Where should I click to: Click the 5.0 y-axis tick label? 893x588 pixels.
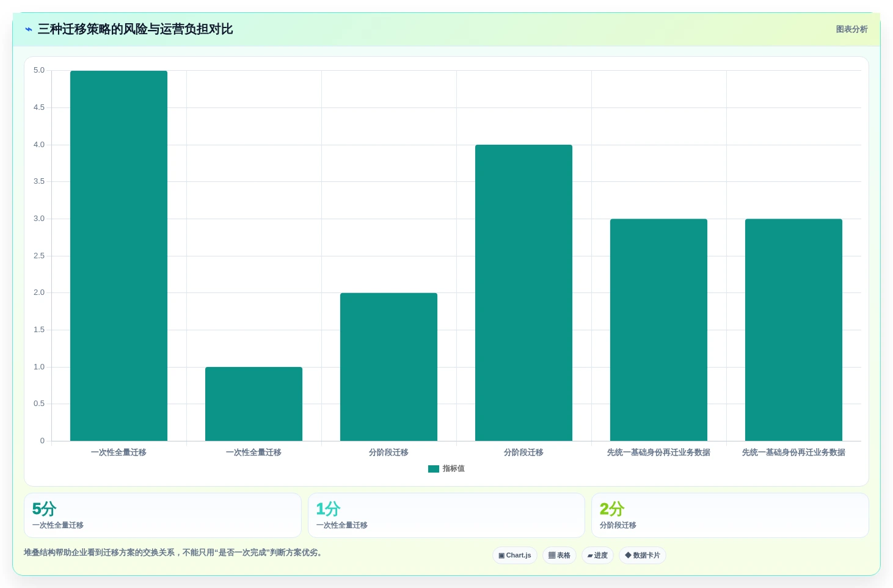(x=39, y=71)
